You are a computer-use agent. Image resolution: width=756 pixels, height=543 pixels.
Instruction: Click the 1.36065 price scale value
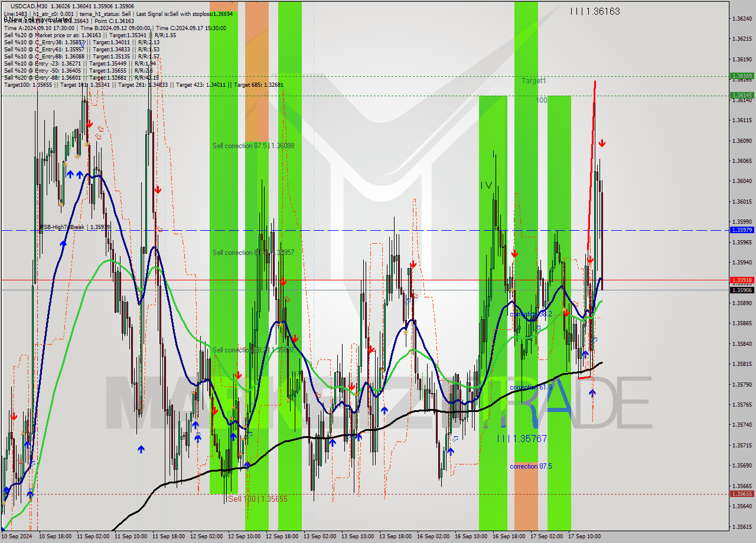[741, 161]
